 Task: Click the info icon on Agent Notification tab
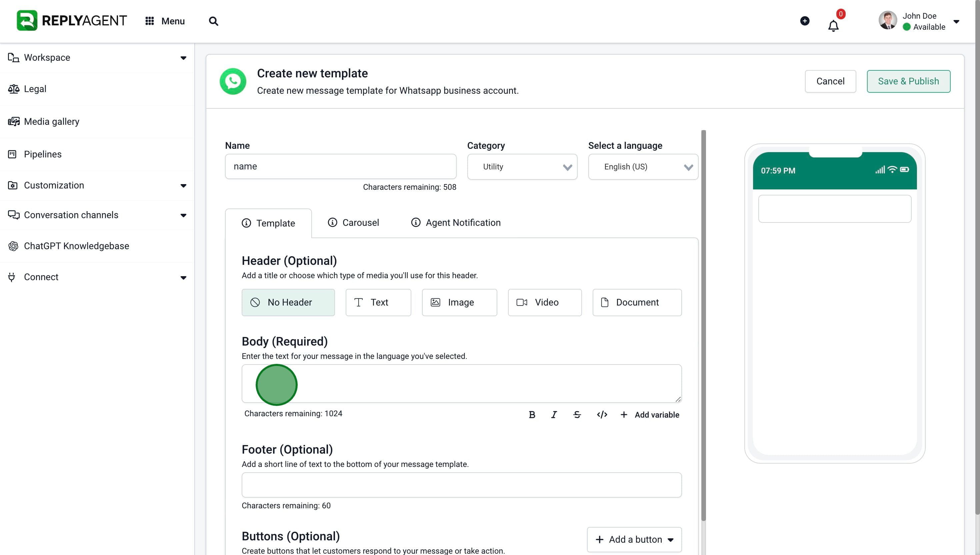coord(416,222)
